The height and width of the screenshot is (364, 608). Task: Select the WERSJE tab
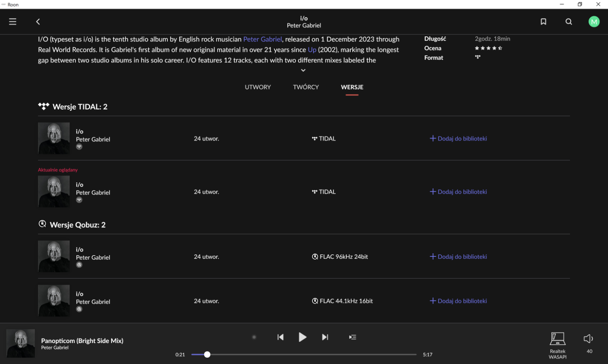(x=352, y=87)
